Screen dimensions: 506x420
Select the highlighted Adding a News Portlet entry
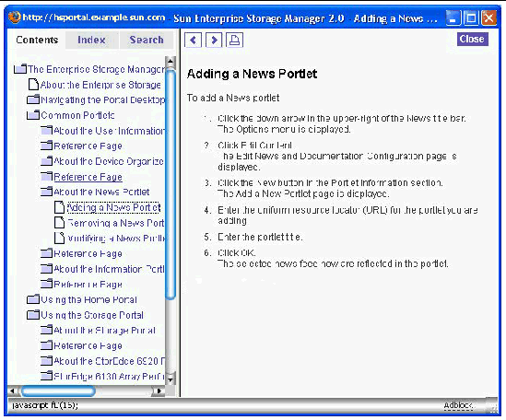tap(113, 207)
